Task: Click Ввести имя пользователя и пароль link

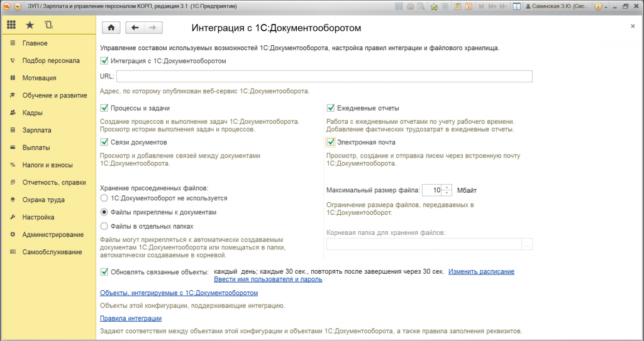Action: pyautogui.click(x=268, y=279)
